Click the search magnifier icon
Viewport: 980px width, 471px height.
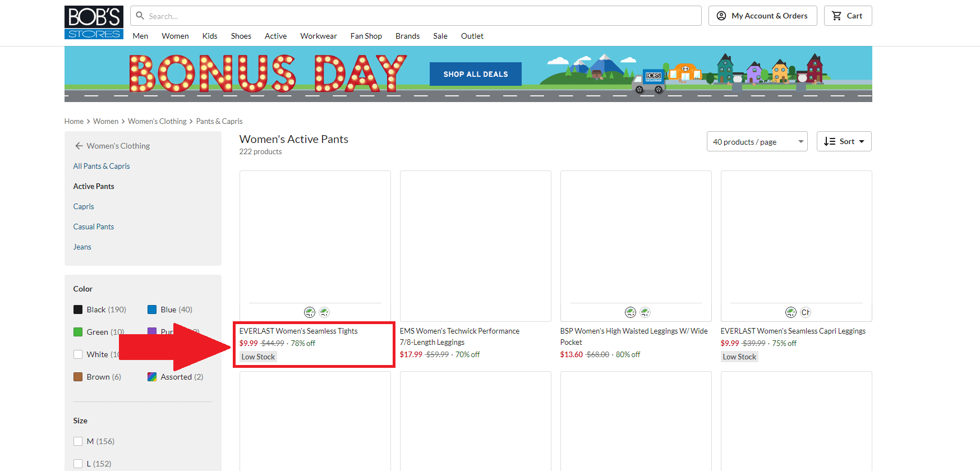(x=140, y=16)
